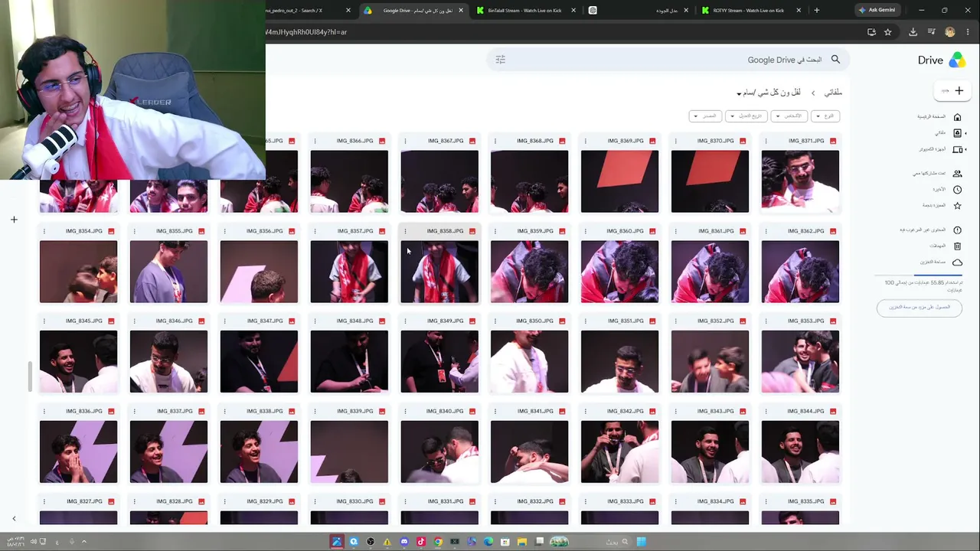Open more options for IMG_8342.JPG
The width and height of the screenshot is (980, 551).
pyautogui.click(x=585, y=412)
